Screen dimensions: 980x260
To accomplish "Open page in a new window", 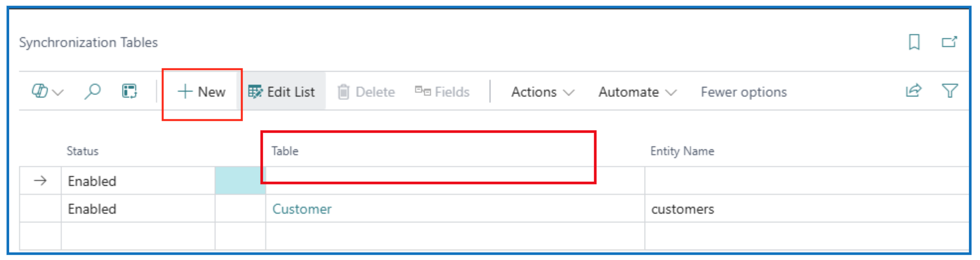I will [949, 42].
